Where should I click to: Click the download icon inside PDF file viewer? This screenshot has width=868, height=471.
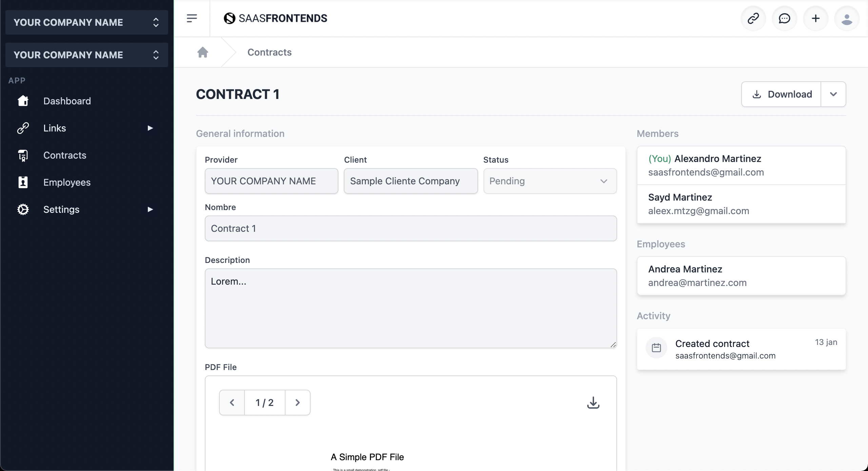(593, 403)
